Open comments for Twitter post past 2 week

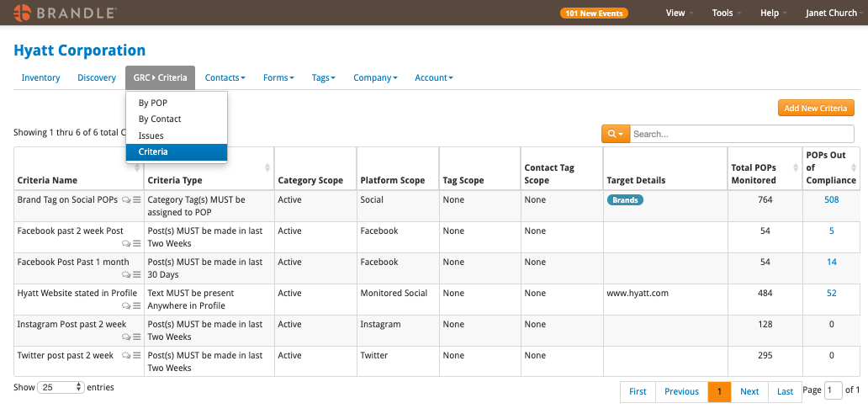pos(126,356)
